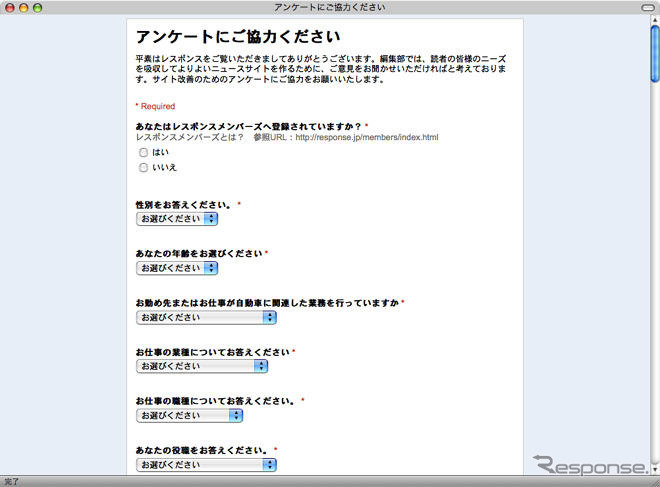Screen dimensions: 660x487
Task: Click the 性別をお答えください question label
Action: (x=183, y=205)
